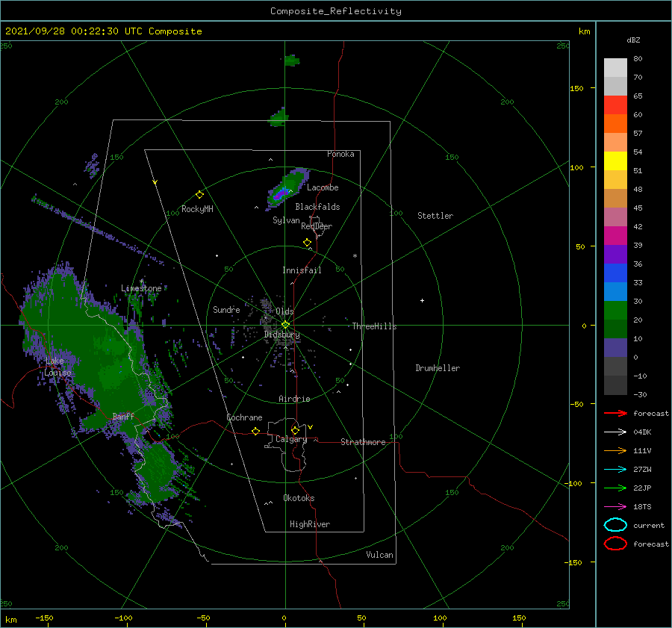The width and height of the screenshot is (672, 628).
Task: Click the RedDeer label
Action: (317, 226)
